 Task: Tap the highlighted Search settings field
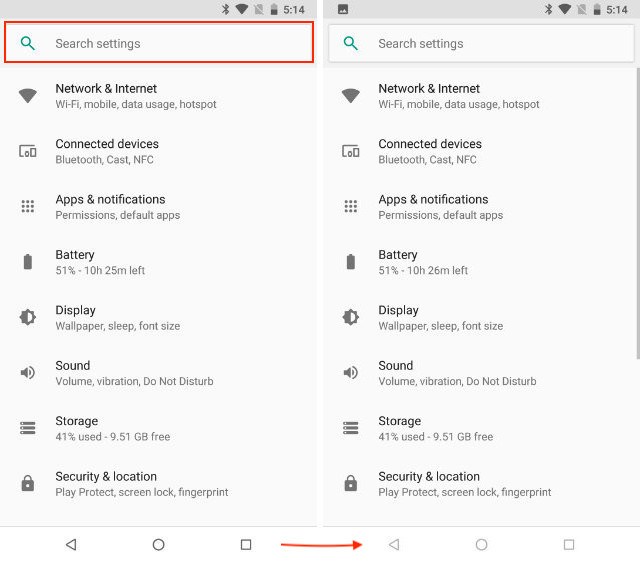click(159, 43)
